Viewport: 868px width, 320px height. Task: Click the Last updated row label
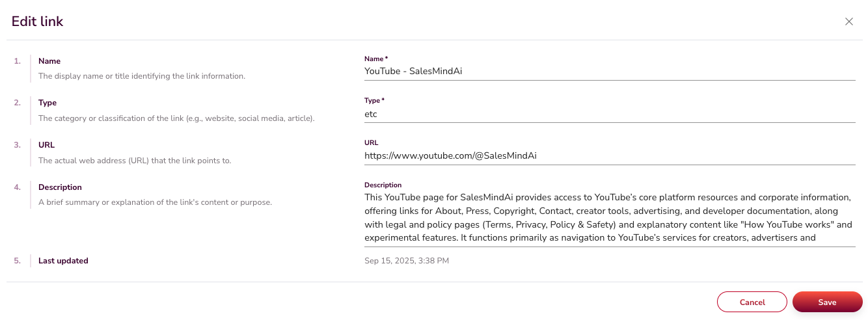[63, 261]
